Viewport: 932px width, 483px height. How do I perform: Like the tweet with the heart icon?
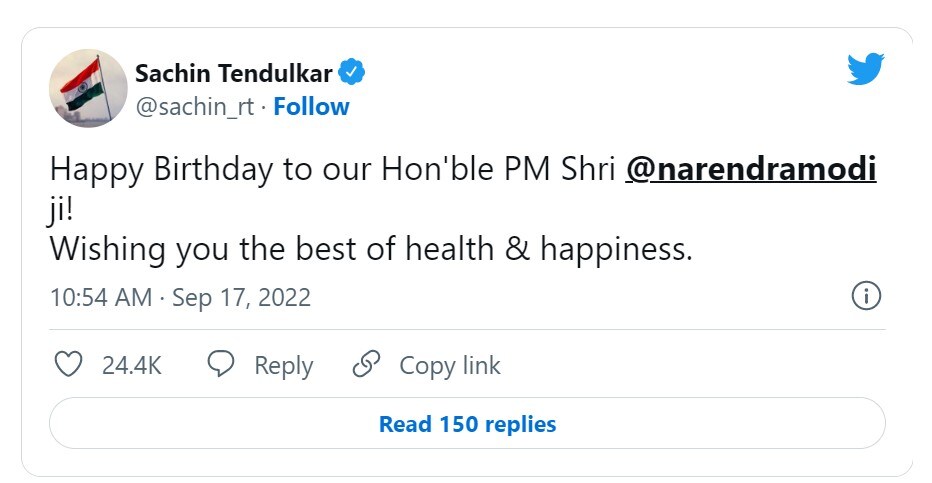[68, 365]
